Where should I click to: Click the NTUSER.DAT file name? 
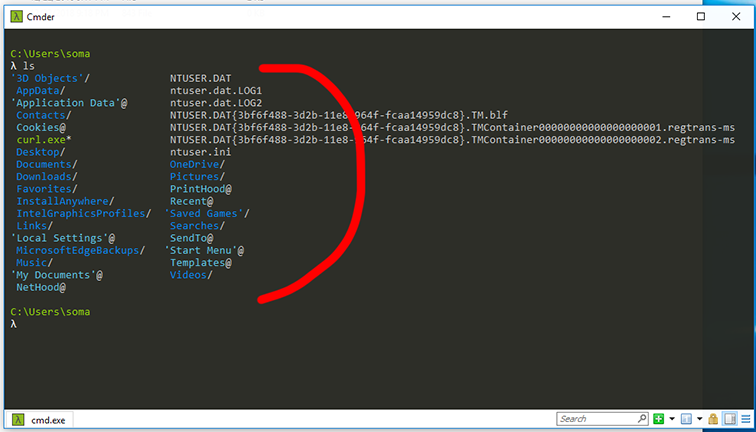[x=201, y=78]
